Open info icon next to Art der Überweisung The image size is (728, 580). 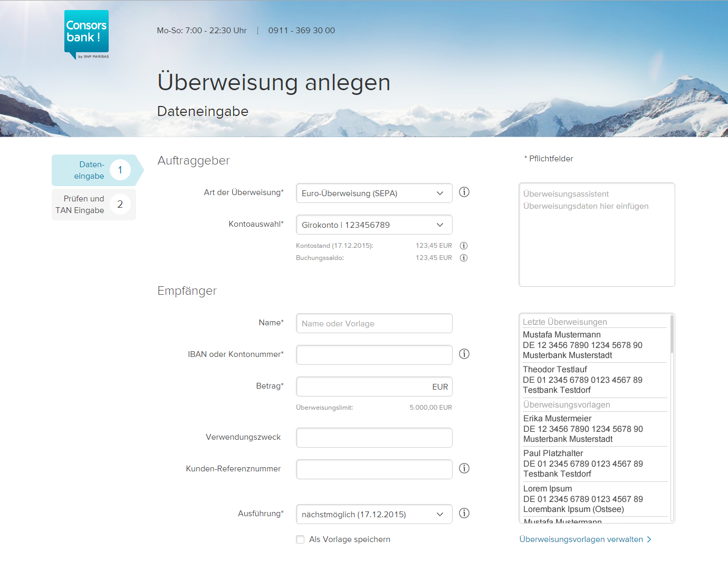(464, 192)
